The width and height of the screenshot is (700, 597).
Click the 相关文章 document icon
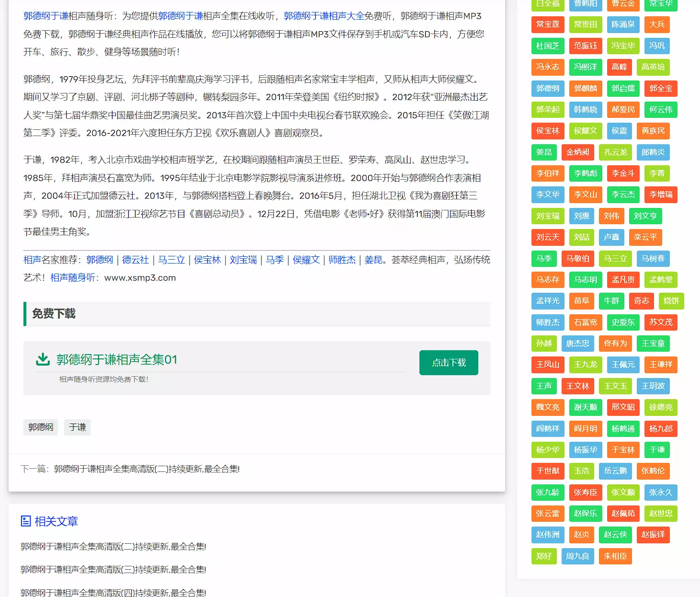click(x=26, y=521)
